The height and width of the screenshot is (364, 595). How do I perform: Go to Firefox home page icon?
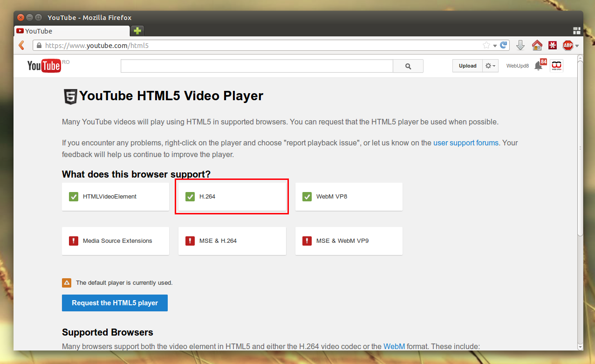coord(537,45)
